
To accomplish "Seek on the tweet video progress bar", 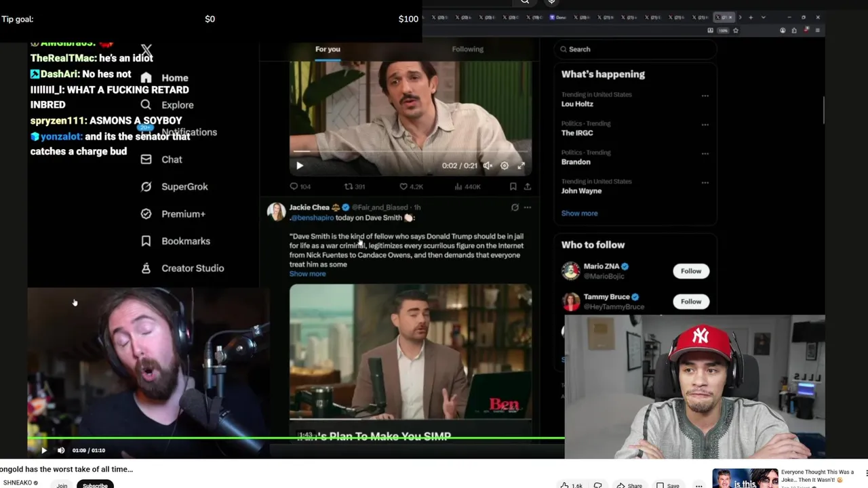I will pos(411,152).
